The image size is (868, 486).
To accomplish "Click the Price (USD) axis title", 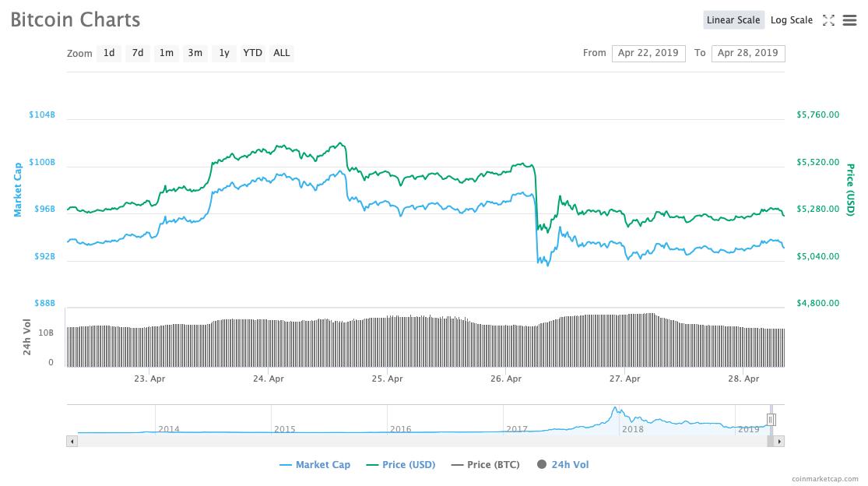I will click(850, 189).
